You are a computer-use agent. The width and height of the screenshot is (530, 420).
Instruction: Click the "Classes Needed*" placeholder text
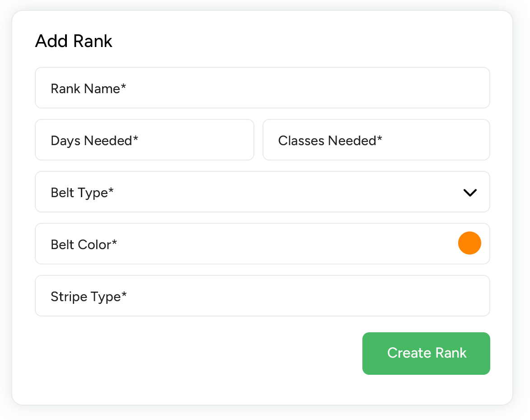(x=330, y=141)
